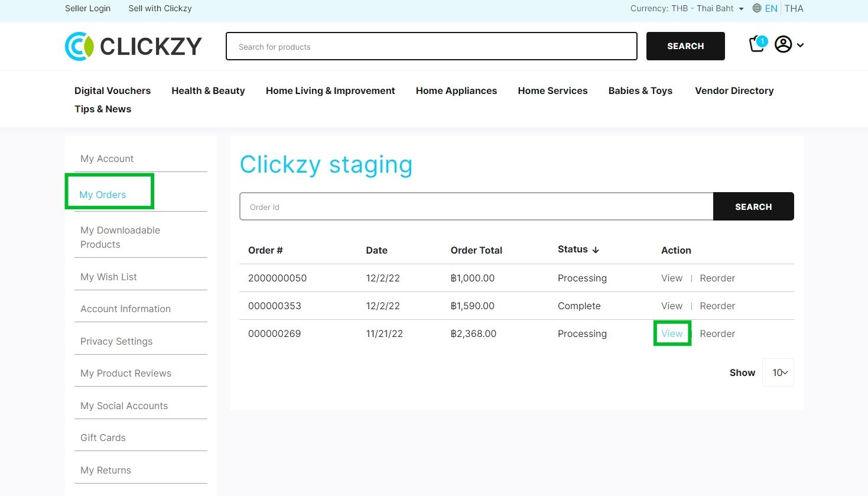Screen dimensions: 868x496
Task: Click the top SEARCH products button
Action: (x=685, y=46)
